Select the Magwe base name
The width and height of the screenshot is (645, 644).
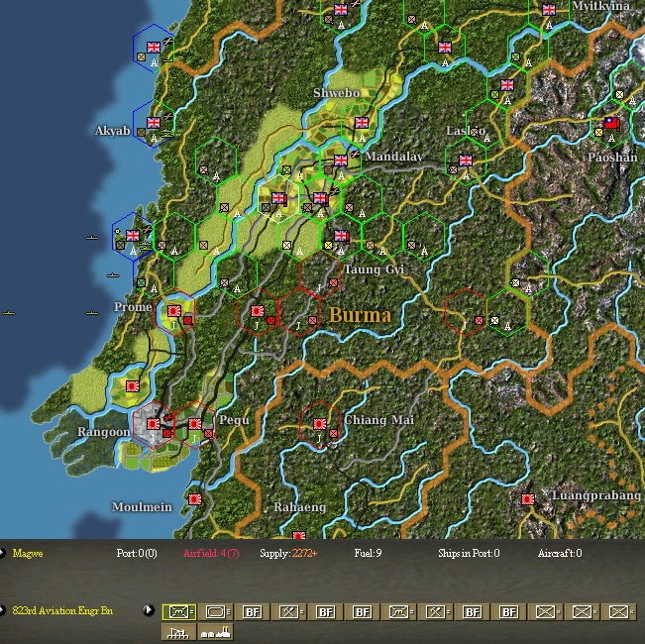pos(28,553)
